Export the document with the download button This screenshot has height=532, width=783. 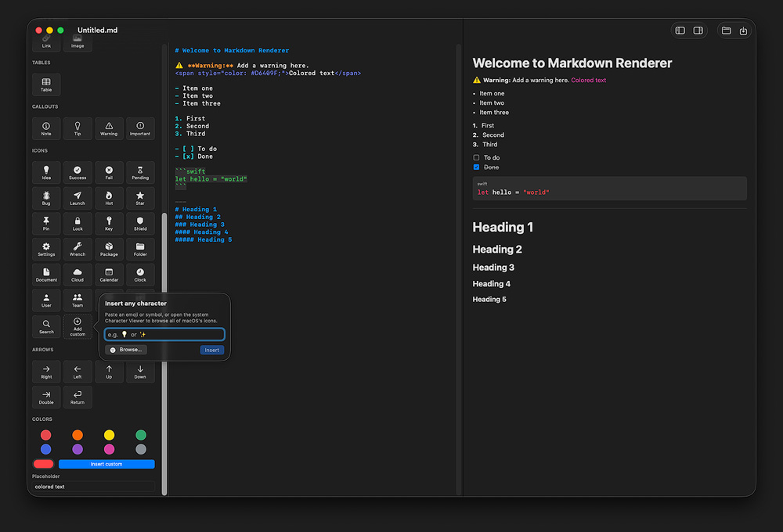743,31
